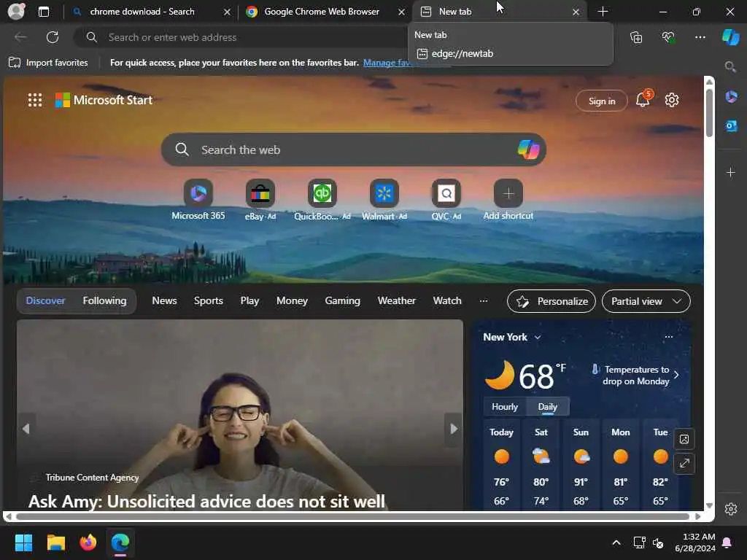Open the Microsoft Start app launcher grid
This screenshot has height=560, width=747.
click(35, 100)
